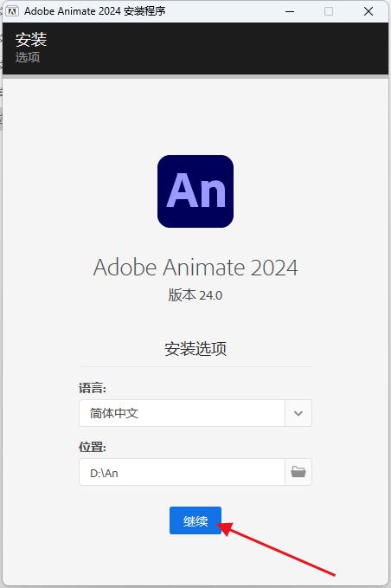Click the 语言: label text
The height and width of the screenshot is (588, 391).
click(93, 388)
